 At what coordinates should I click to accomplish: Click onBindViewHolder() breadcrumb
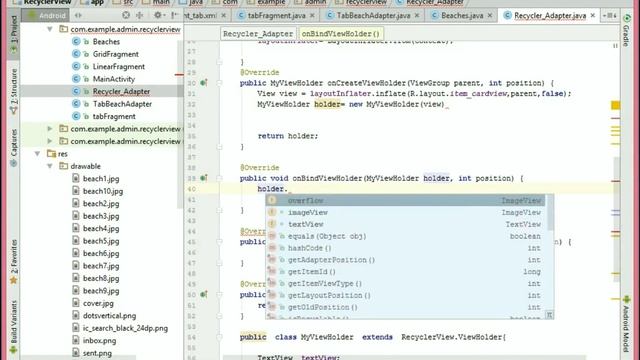tap(340, 34)
